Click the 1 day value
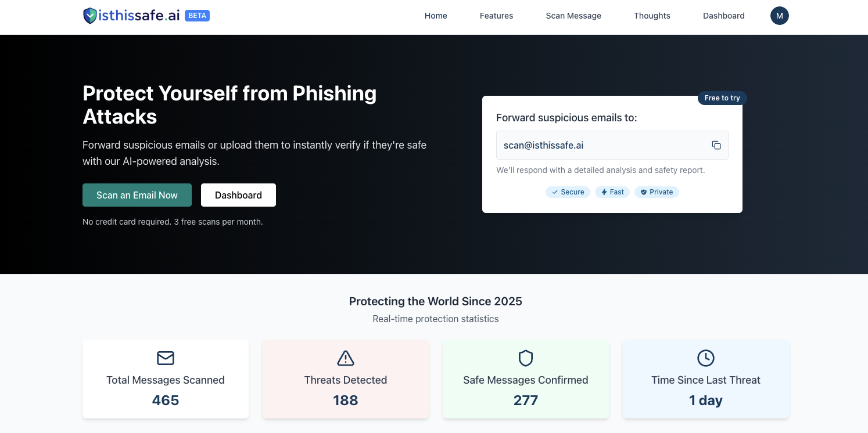The height and width of the screenshot is (433, 868). (x=706, y=400)
